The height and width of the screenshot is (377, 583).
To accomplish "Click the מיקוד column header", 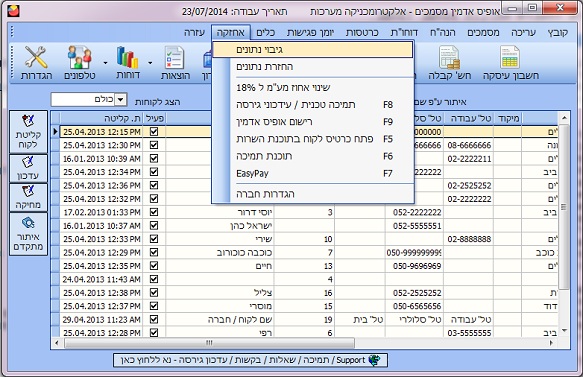I will [x=508, y=118].
